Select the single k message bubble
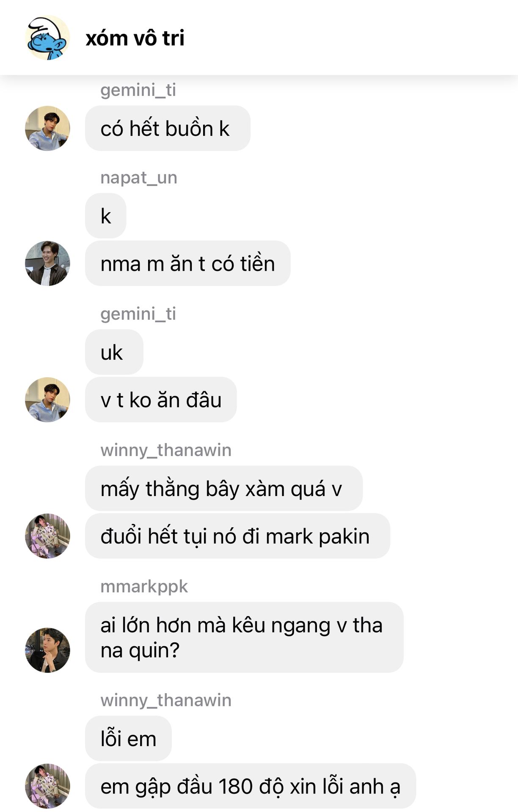This screenshot has width=518, height=812. [106, 216]
